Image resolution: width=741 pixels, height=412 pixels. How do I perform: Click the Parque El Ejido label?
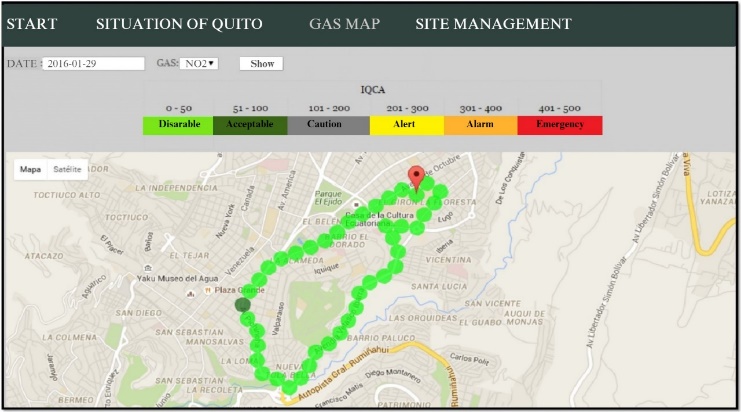coord(328,197)
